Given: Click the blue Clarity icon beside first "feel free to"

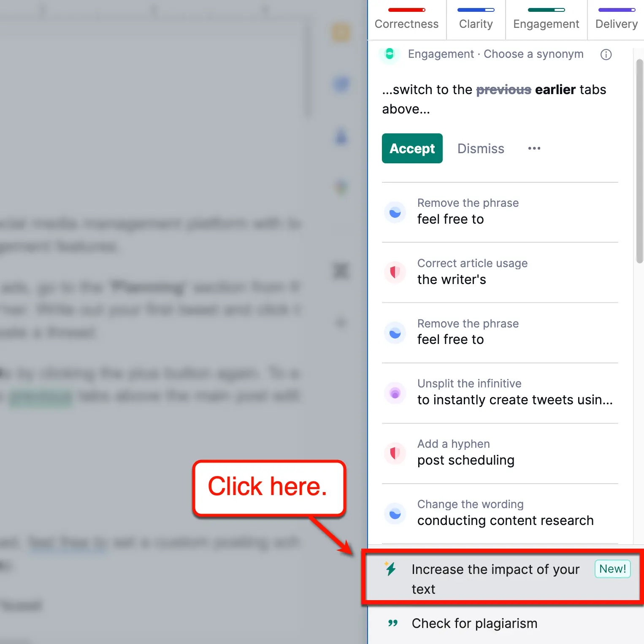Looking at the screenshot, I should pyautogui.click(x=395, y=212).
